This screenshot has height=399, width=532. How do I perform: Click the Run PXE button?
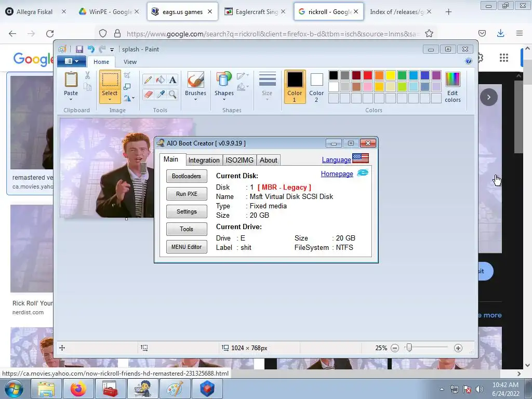(x=187, y=194)
